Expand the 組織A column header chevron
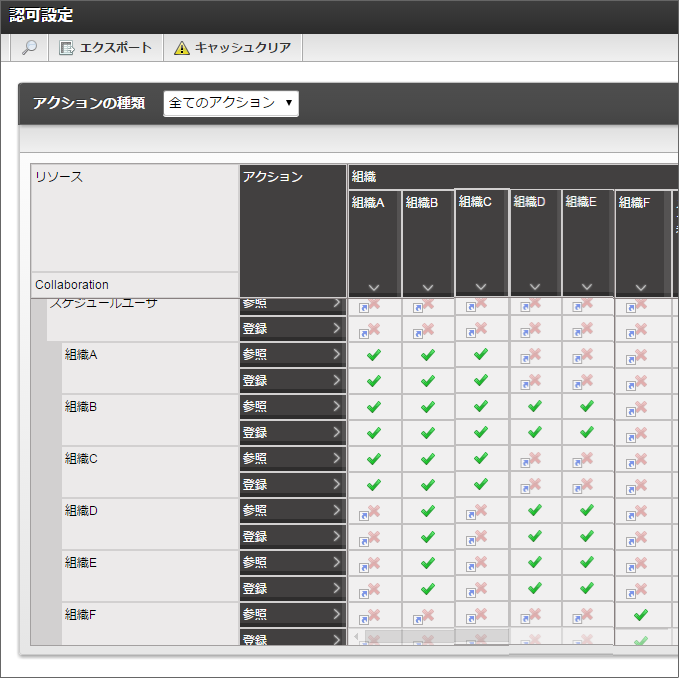 point(374,287)
